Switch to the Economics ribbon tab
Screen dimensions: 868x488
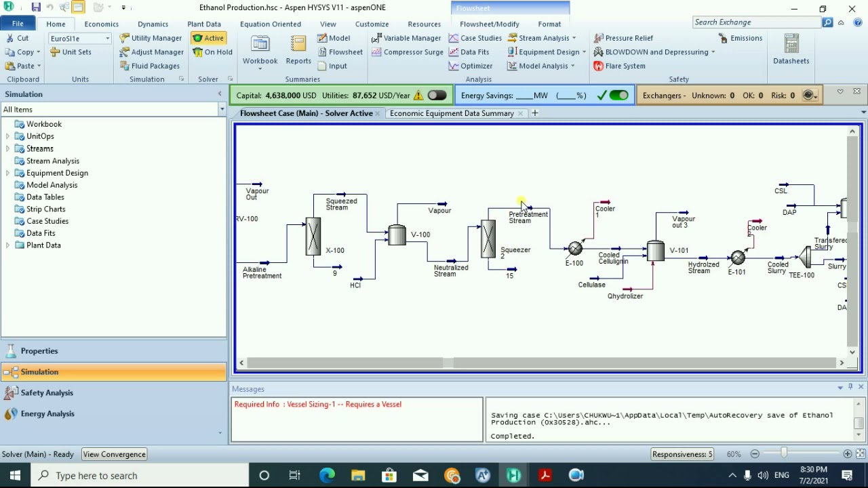[x=101, y=24]
